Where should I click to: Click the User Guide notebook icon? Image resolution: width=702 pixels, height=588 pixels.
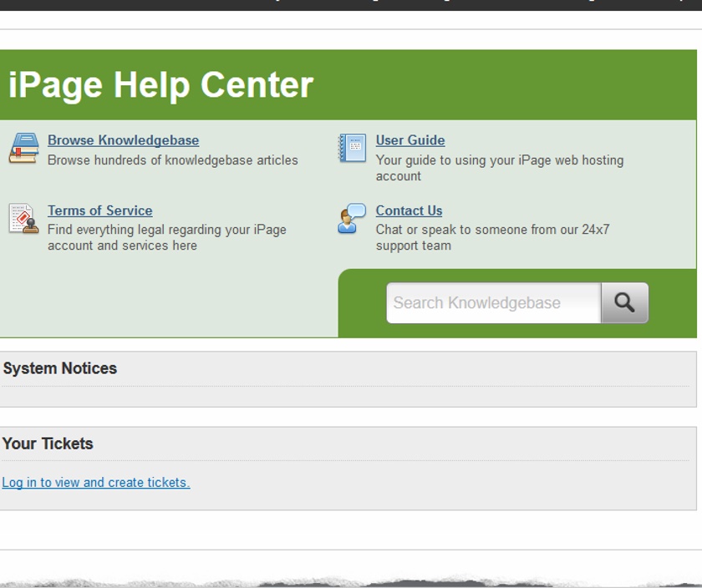coord(352,148)
